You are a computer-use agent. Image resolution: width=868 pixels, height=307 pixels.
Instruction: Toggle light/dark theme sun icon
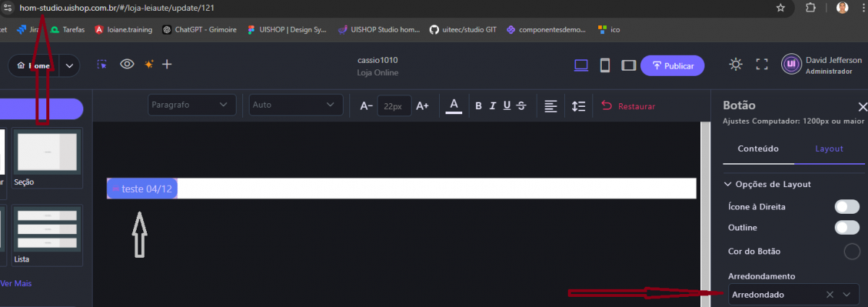(x=736, y=65)
